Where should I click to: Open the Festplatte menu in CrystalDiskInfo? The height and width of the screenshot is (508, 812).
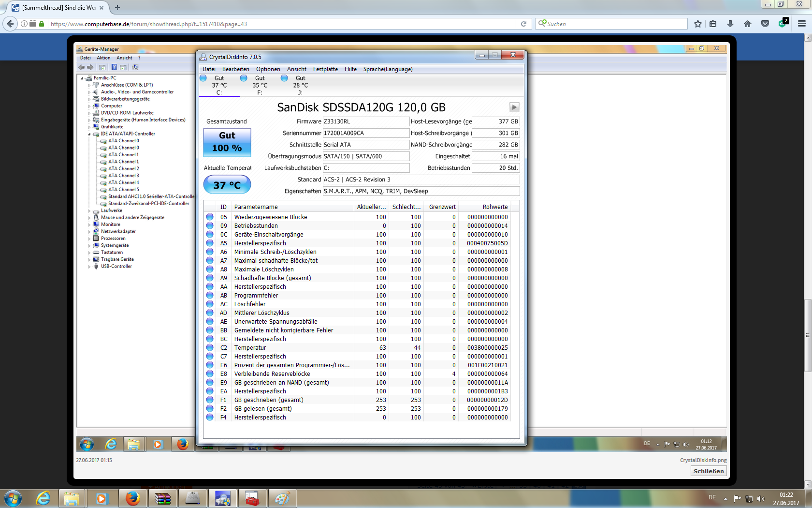tap(325, 69)
